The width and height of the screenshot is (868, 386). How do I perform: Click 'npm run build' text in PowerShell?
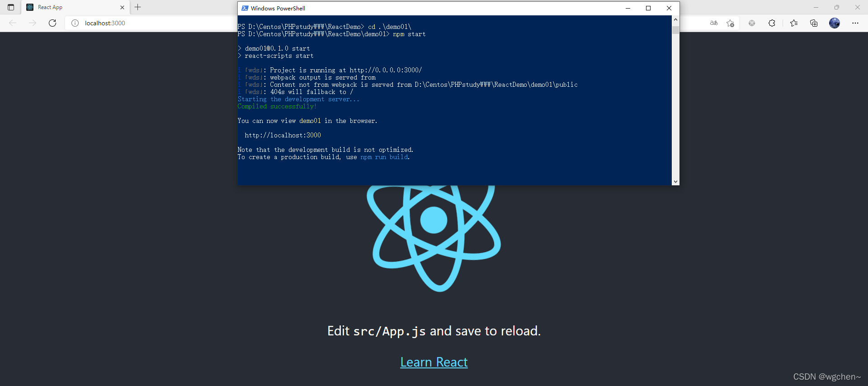click(384, 157)
